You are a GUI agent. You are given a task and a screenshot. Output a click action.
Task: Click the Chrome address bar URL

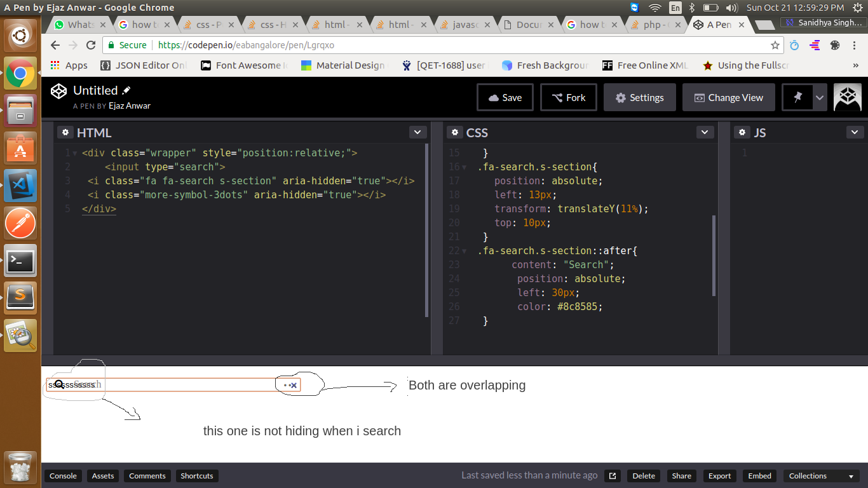coord(246,45)
